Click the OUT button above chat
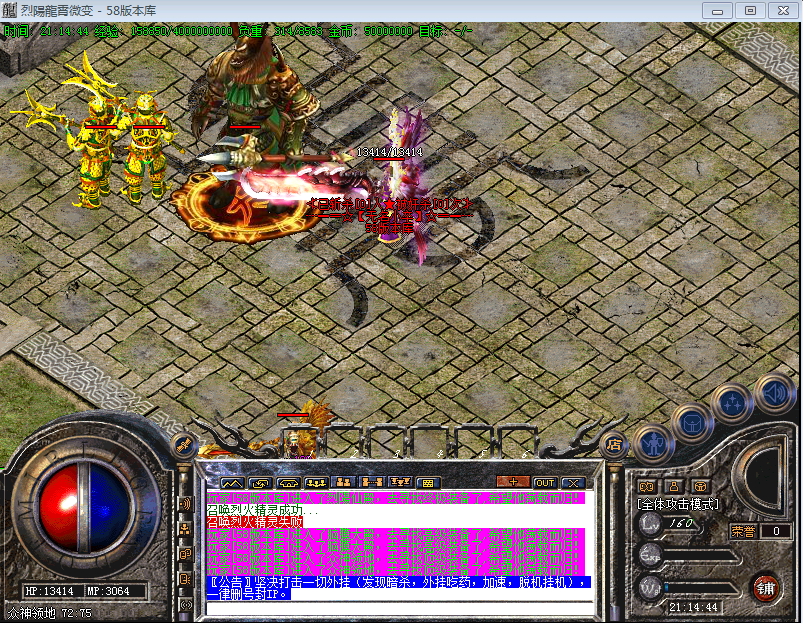Viewport: 803px width, 623px height. pyautogui.click(x=544, y=483)
